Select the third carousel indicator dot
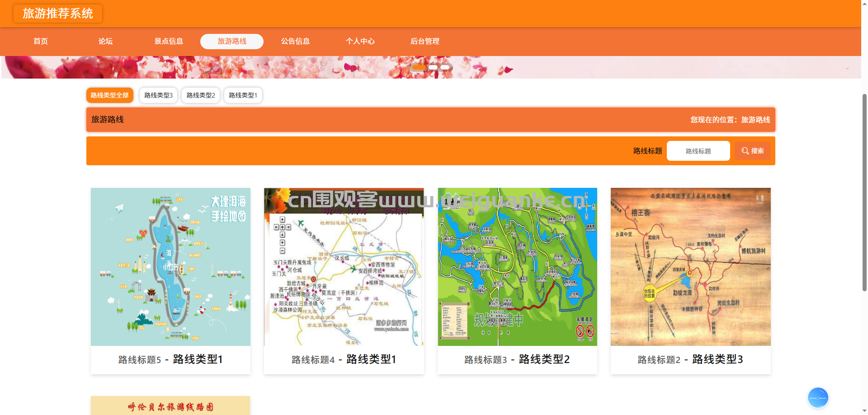This screenshot has width=868, height=415. click(x=445, y=67)
